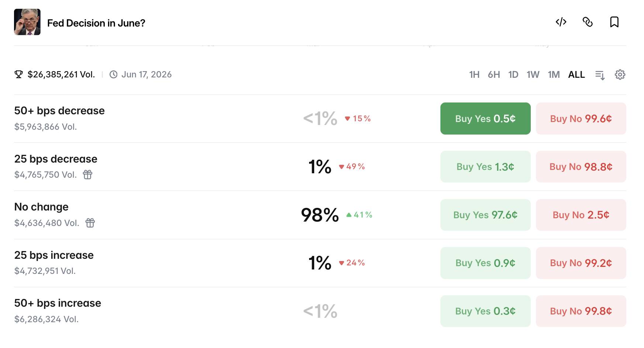Screen dimensions: 644x348
Task: Click rewards gift icon for No change
Action: (90, 223)
